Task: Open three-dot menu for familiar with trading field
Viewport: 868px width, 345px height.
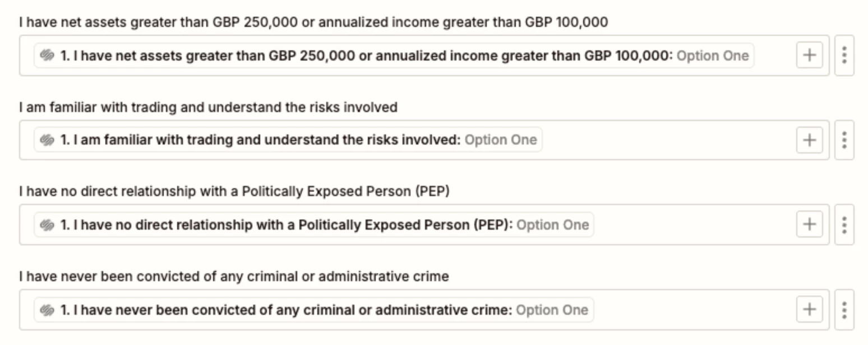Action: (x=844, y=140)
